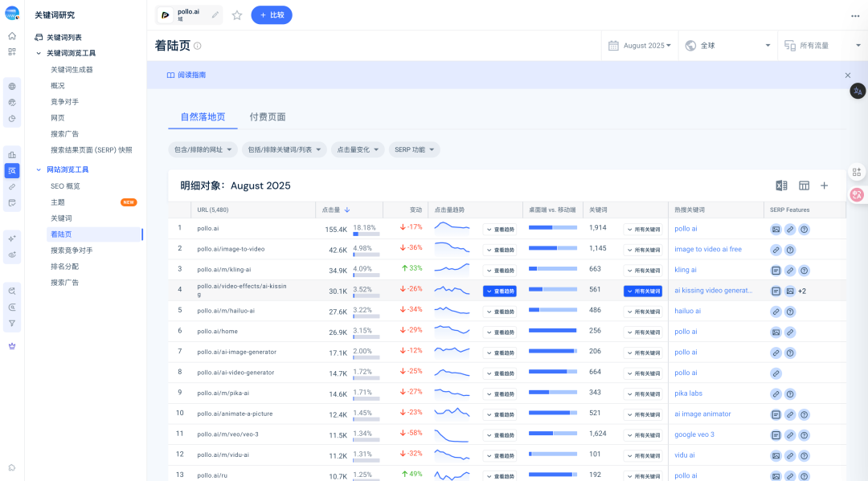
Task: Click the translate floating icon at right
Action: point(858,92)
